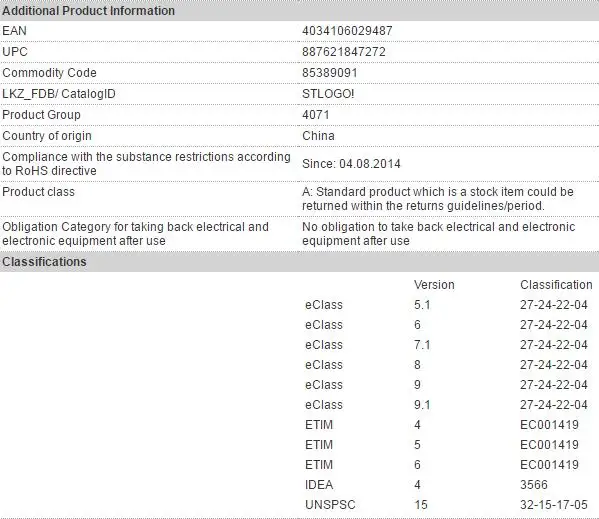Click the STLOGO! catalog ID value
This screenshot has height=519, width=599.
[328, 94]
